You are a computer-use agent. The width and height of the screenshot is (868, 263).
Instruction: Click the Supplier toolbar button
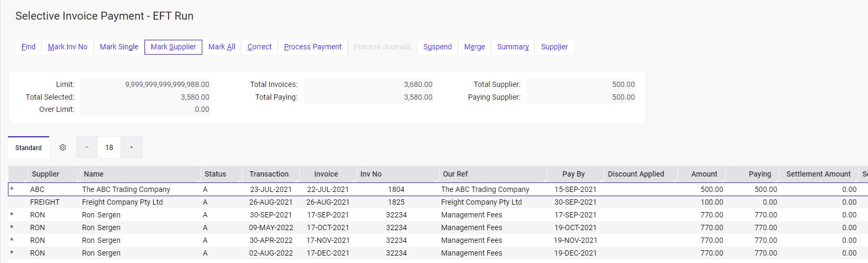554,47
